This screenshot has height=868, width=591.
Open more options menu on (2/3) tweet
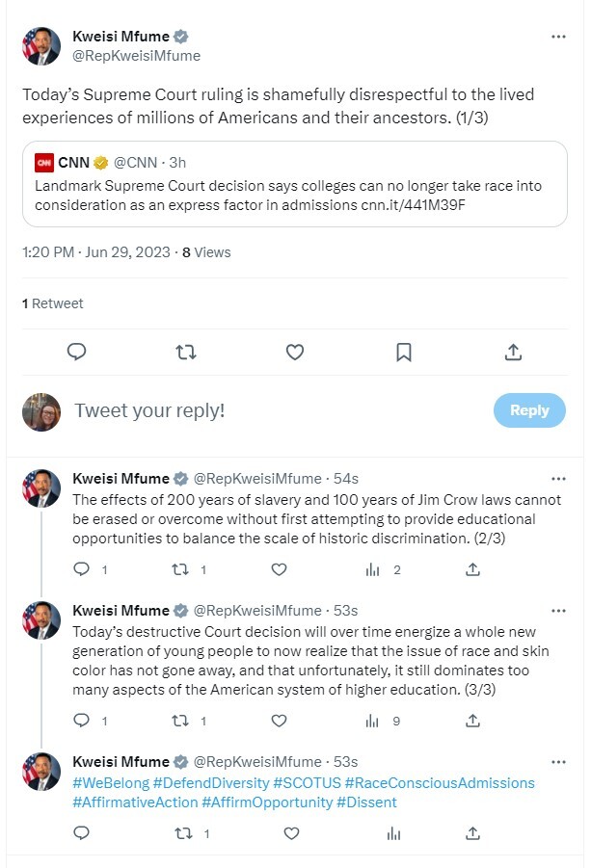[x=558, y=479]
